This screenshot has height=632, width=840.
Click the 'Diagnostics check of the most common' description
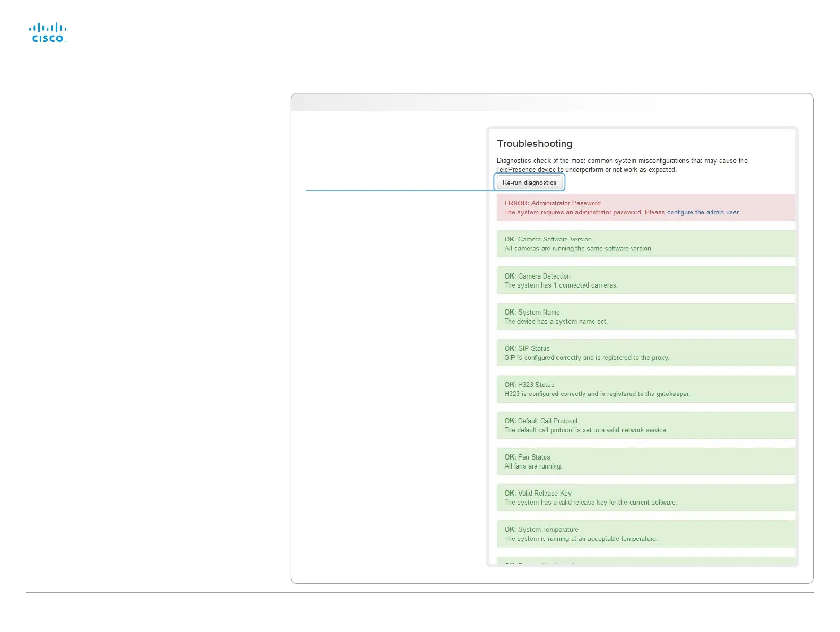622,165
